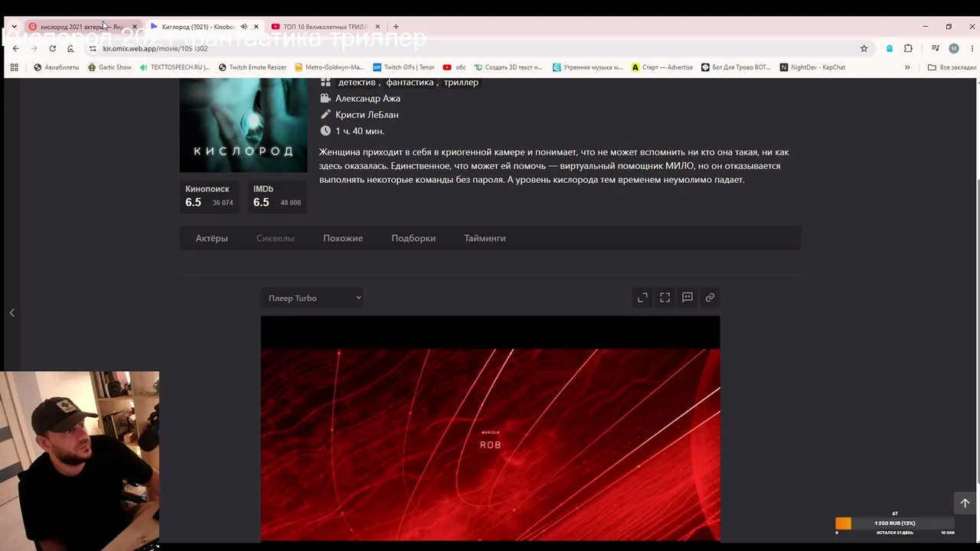Click the scroll-to-top arrow button
The image size is (980, 551).
[965, 503]
